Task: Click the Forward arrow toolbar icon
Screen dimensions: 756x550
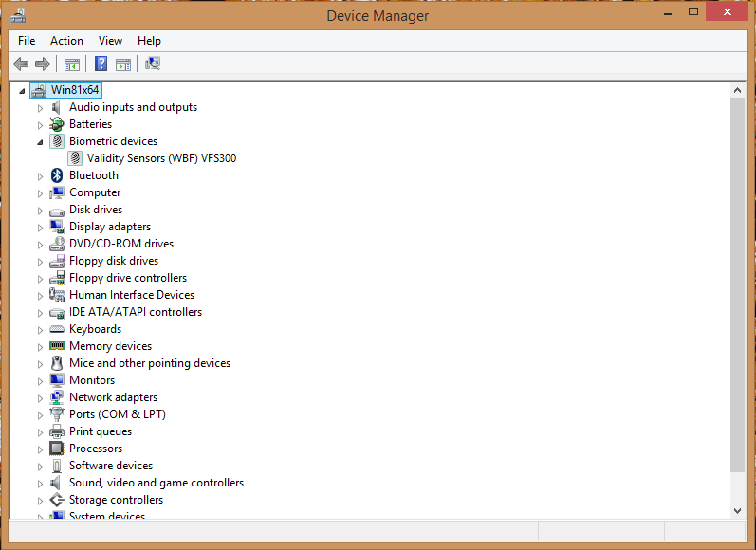Action: click(x=43, y=64)
